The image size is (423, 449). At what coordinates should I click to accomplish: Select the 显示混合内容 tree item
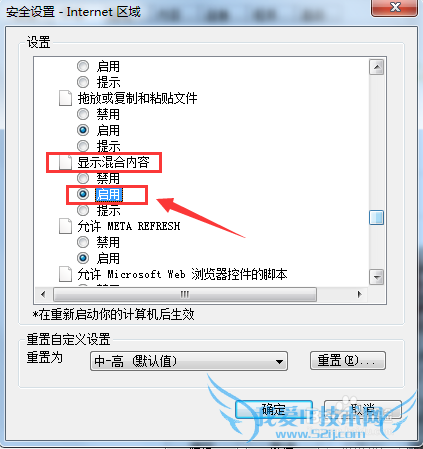[113, 162]
